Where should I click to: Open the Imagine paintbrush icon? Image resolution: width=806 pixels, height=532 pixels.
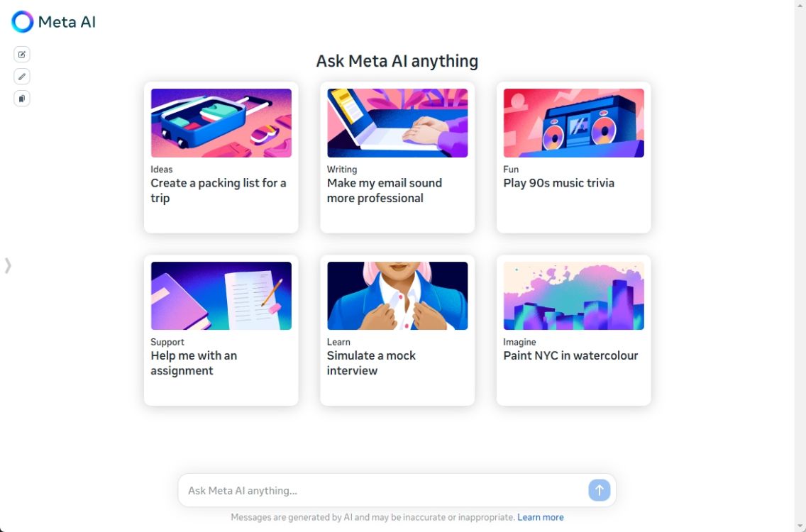21,77
